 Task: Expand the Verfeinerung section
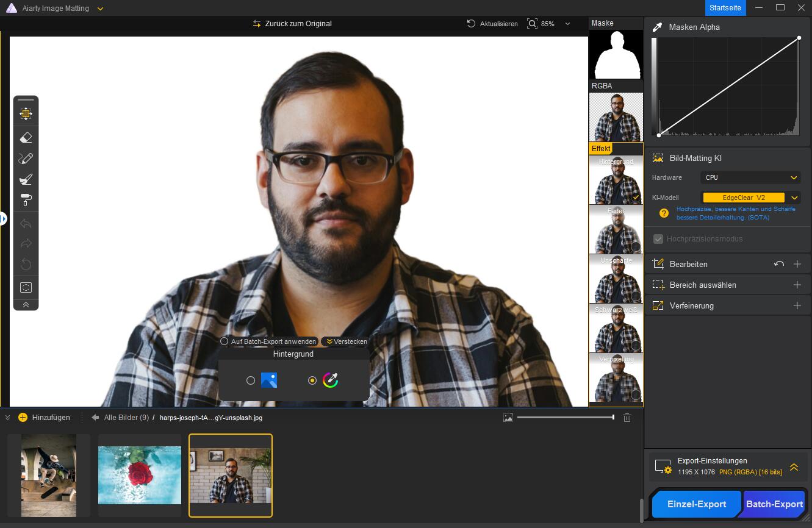click(797, 305)
